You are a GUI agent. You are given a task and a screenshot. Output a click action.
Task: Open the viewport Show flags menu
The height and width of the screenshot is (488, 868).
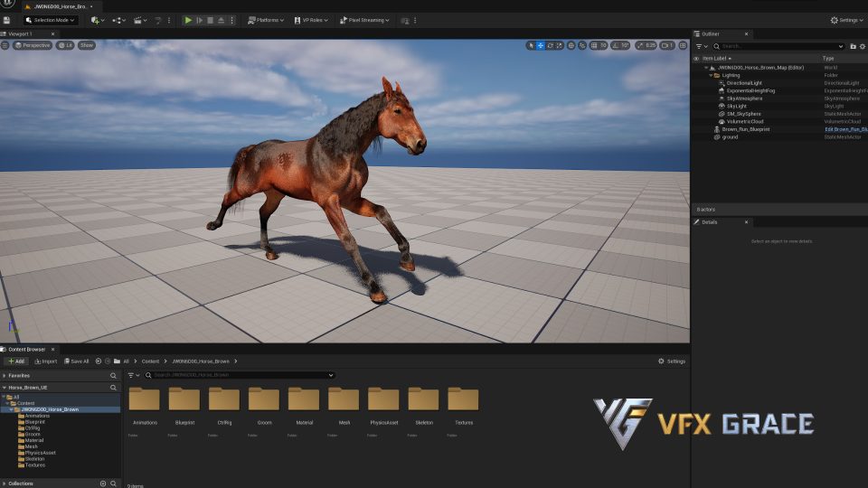87,45
